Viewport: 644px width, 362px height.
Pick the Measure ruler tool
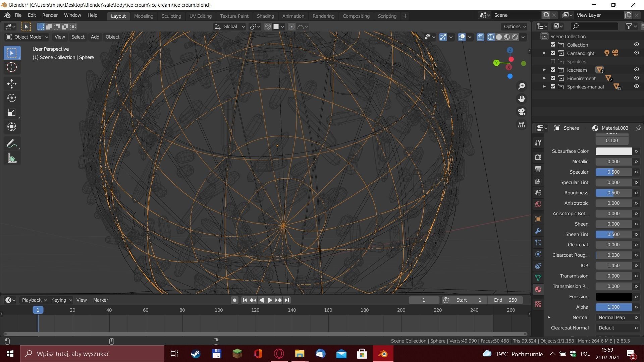[x=12, y=158]
